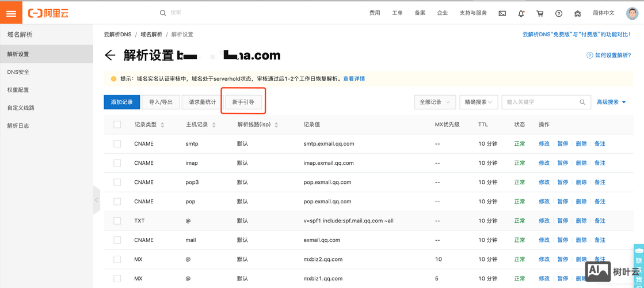Click the smtp.exmail.qq.com record value

pyautogui.click(x=329, y=144)
